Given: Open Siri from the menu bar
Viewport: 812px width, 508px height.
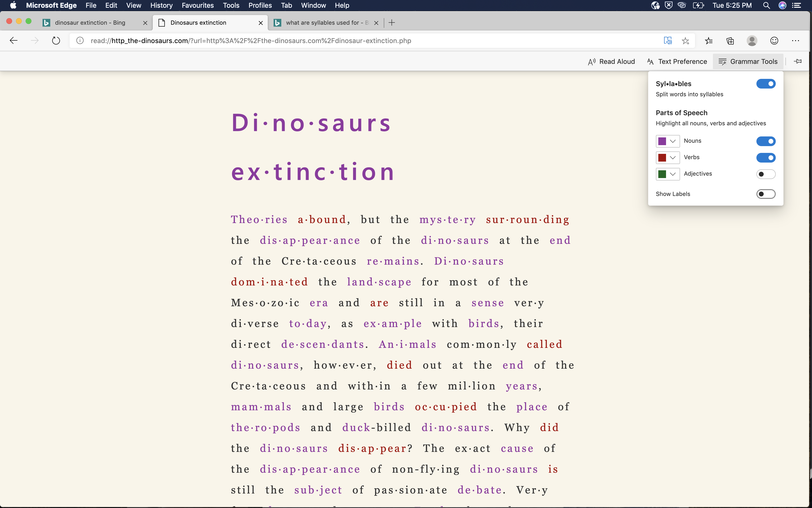Looking at the screenshot, I should [x=783, y=5].
